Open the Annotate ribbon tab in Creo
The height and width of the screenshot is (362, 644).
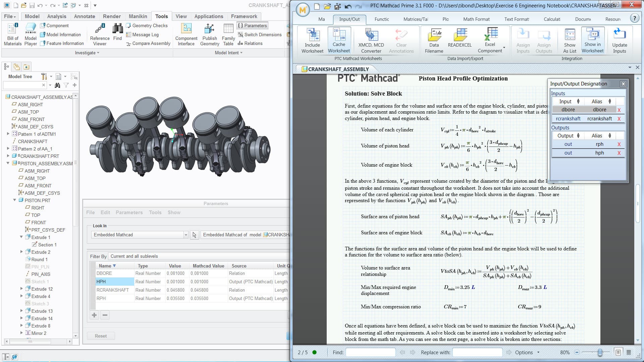84,16
